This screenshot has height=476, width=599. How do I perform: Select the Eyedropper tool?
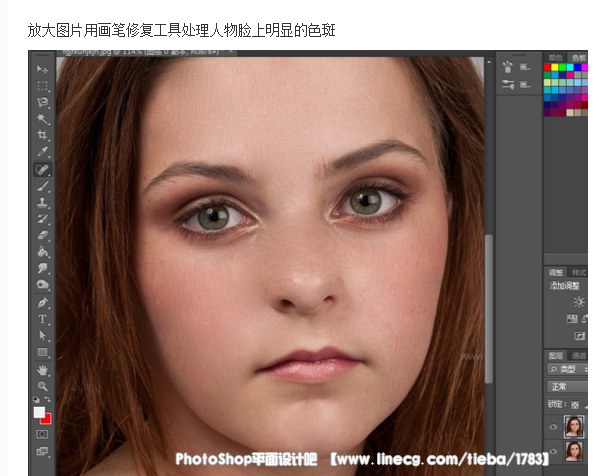42,152
